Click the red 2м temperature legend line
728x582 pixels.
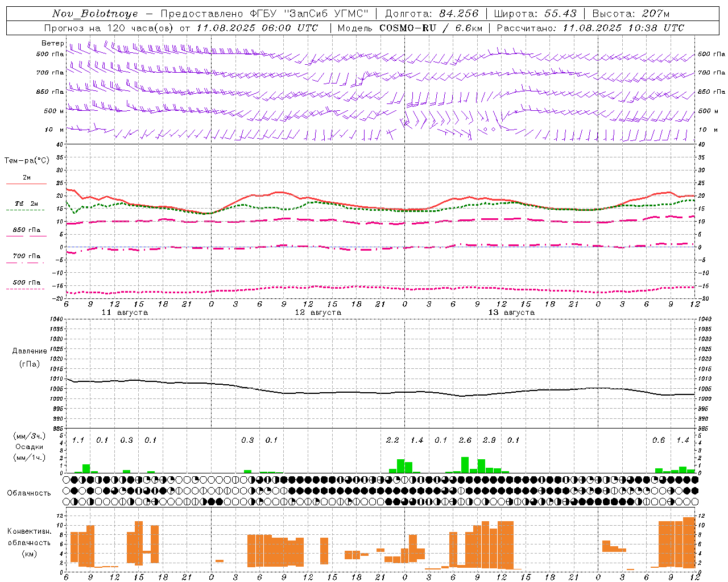(x=26, y=184)
